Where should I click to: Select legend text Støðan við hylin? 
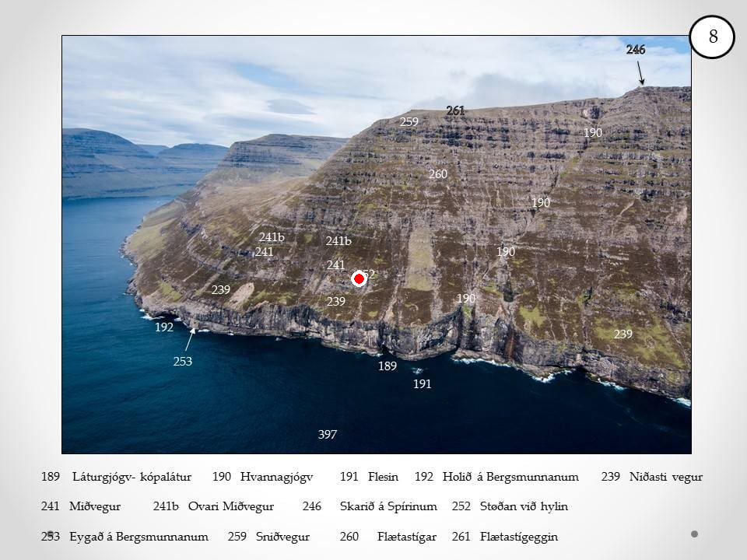(524, 506)
